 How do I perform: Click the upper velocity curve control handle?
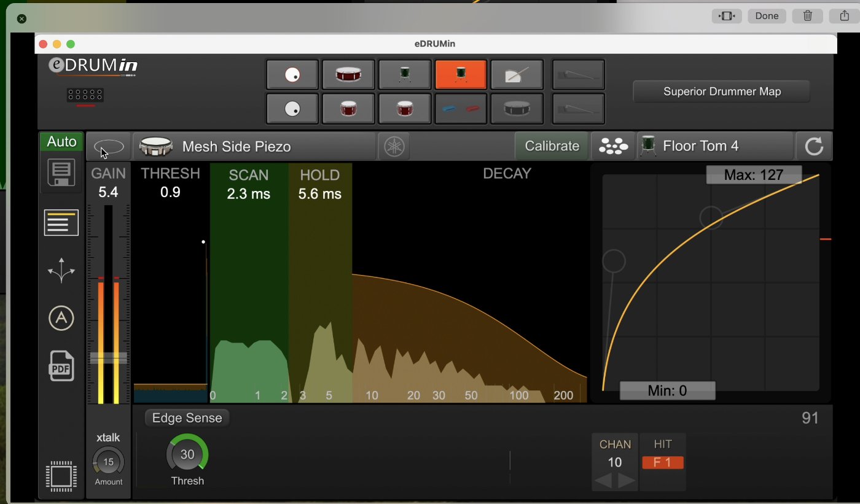(x=711, y=217)
